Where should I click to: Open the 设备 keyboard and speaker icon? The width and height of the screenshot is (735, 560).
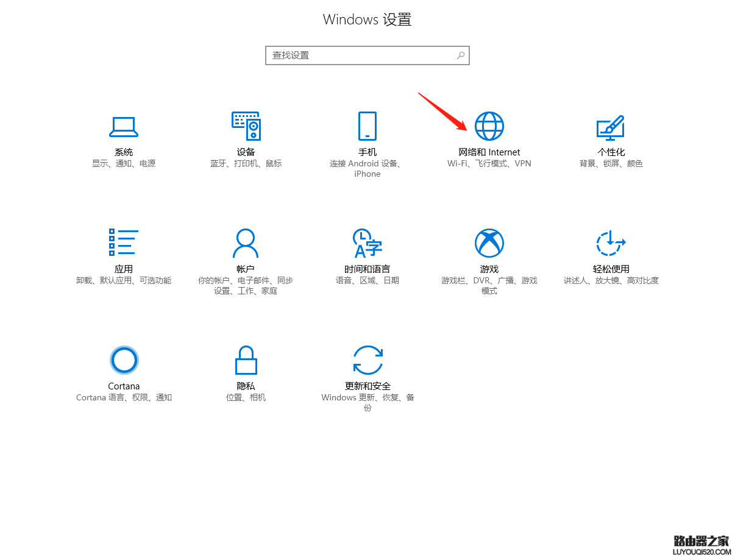[246, 126]
